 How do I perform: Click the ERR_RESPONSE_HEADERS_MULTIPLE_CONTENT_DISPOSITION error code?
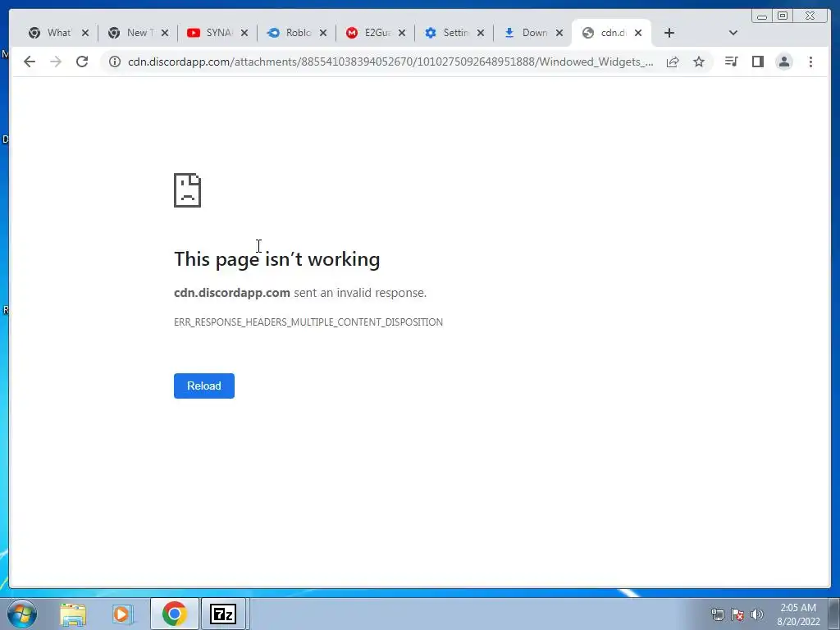click(308, 322)
